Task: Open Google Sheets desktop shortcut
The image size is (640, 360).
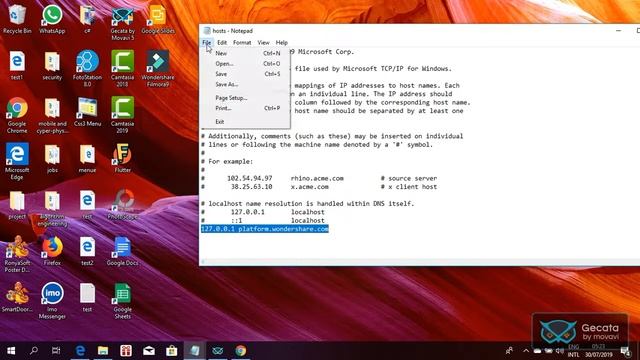Action: (122, 300)
